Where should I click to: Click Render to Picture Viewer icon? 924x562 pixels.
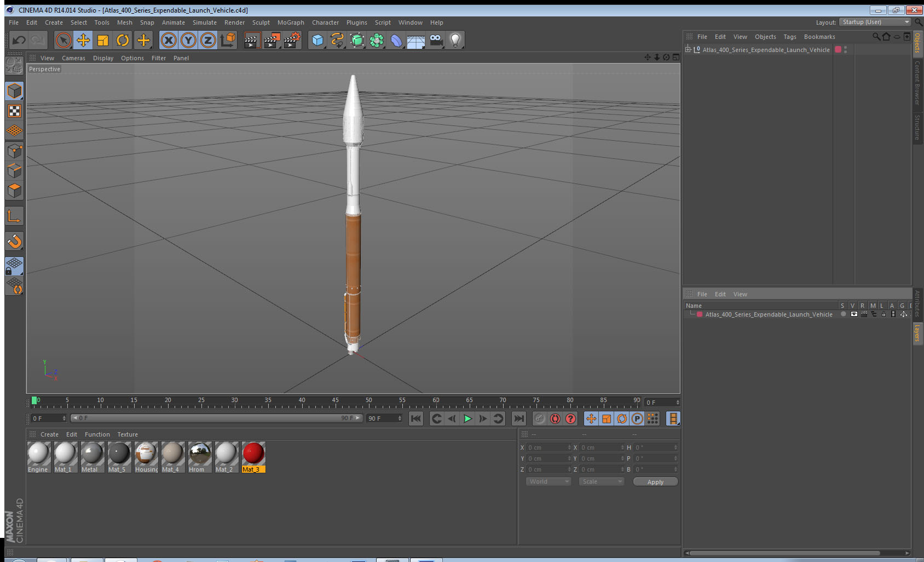272,40
